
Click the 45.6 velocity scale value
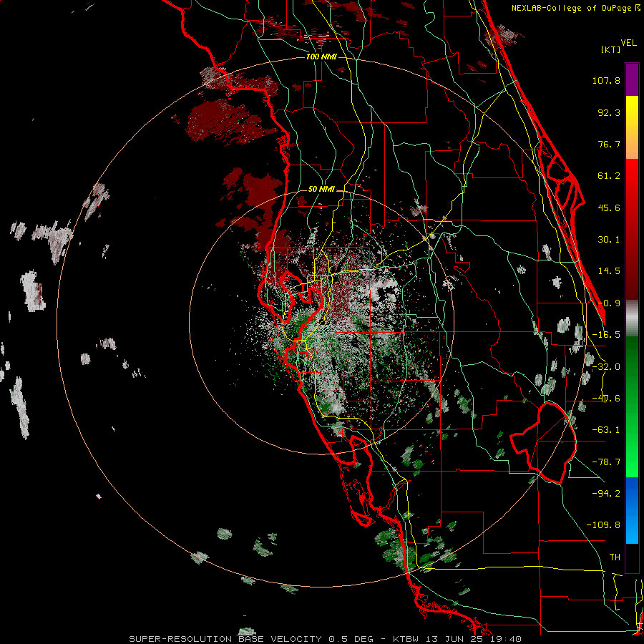click(x=609, y=208)
